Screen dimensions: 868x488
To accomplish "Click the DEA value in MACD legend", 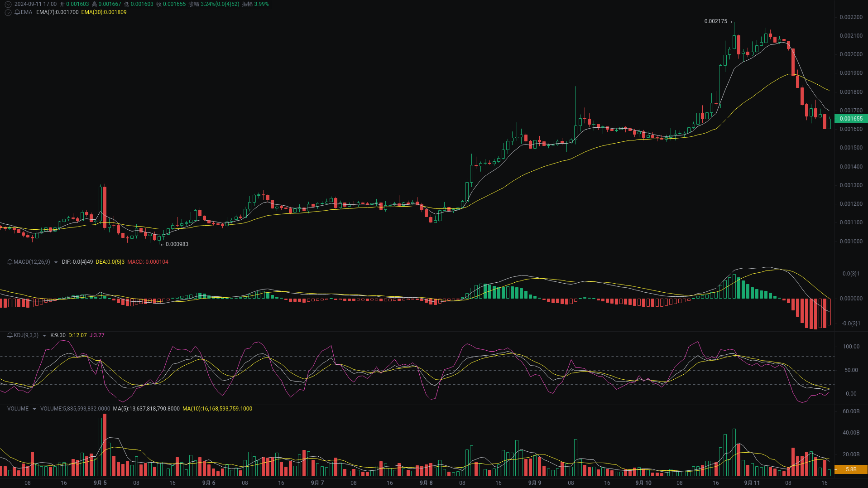I will [x=110, y=262].
